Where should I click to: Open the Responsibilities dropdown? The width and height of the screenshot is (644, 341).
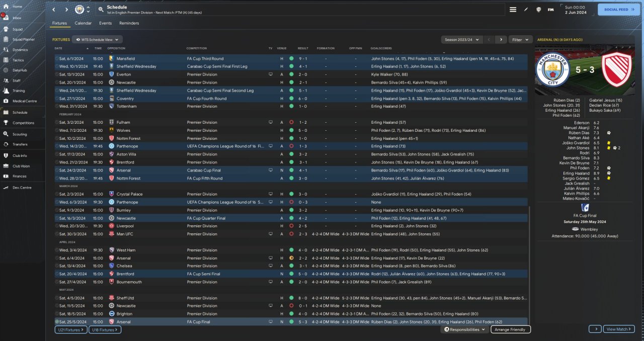click(465, 329)
